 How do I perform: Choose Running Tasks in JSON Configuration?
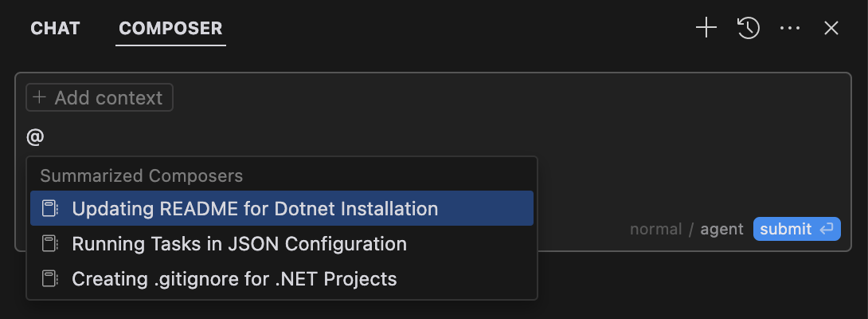point(282,243)
